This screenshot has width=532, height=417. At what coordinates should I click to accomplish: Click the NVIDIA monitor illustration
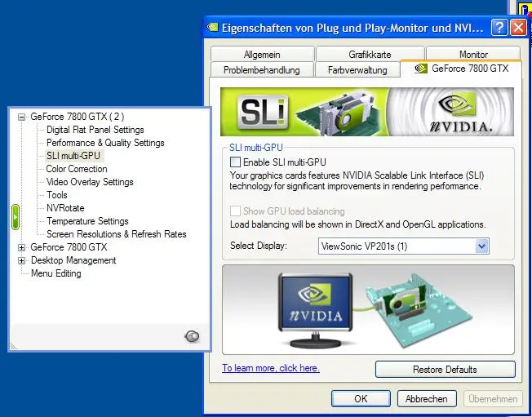315,310
